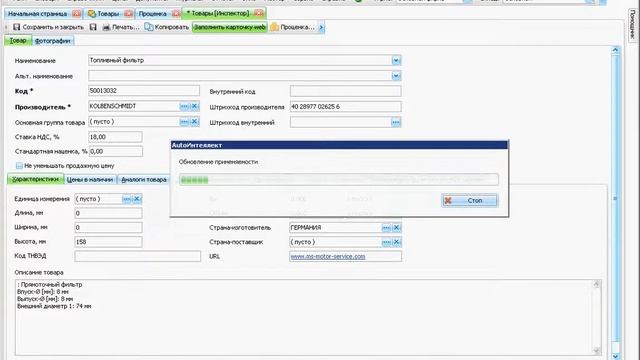Open the Наименование dropdown

point(396,60)
